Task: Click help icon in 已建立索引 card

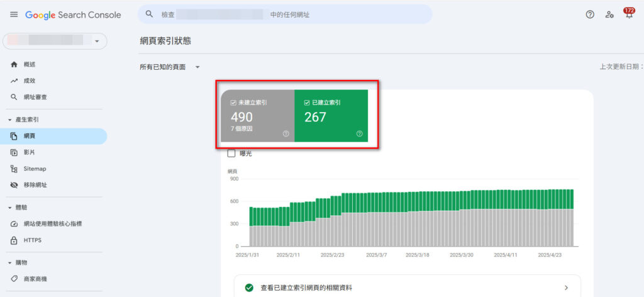Action: pyautogui.click(x=359, y=133)
